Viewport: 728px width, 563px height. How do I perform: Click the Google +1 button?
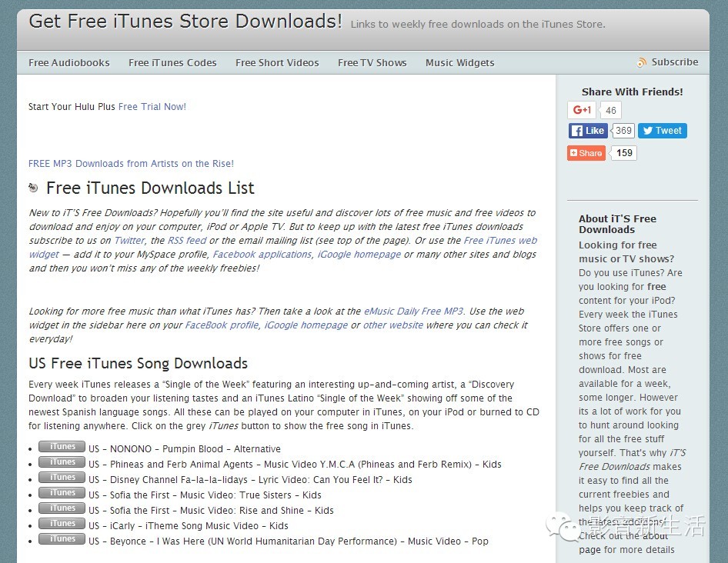click(582, 110)
